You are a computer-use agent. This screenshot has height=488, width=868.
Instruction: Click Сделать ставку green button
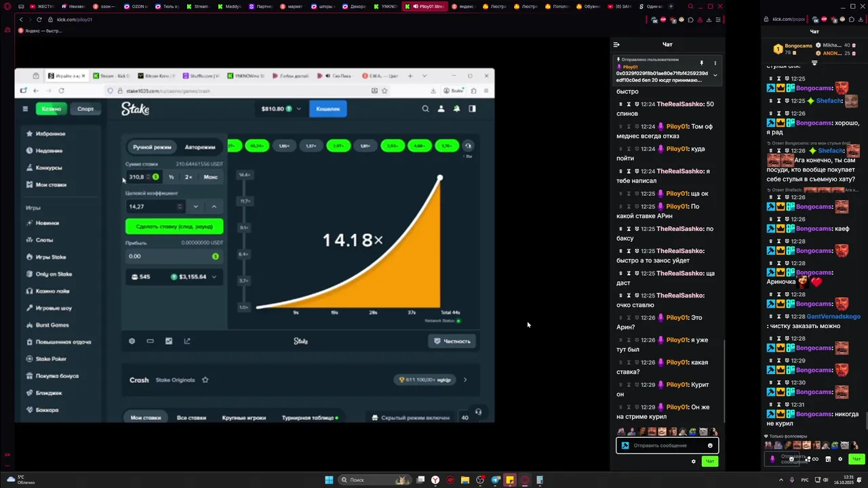tap(174, 226)
